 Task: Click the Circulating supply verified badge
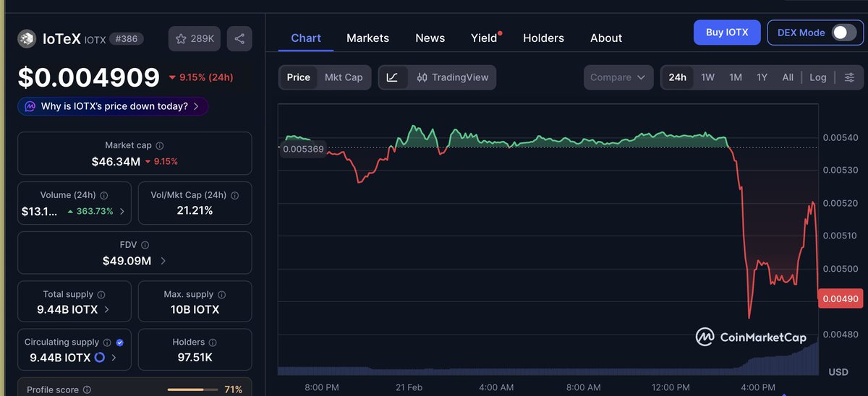120,343
